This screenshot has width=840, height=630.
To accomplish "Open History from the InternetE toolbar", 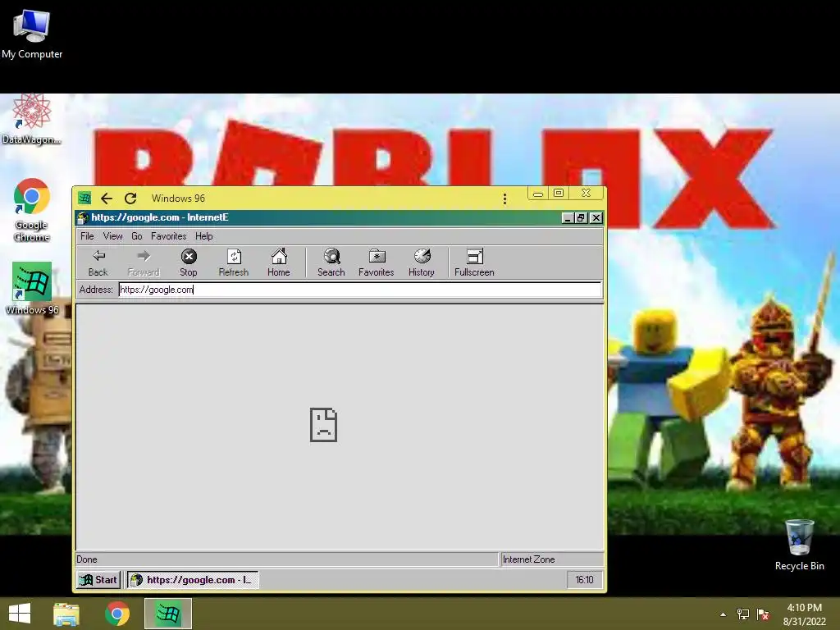I will coord(422,262).
